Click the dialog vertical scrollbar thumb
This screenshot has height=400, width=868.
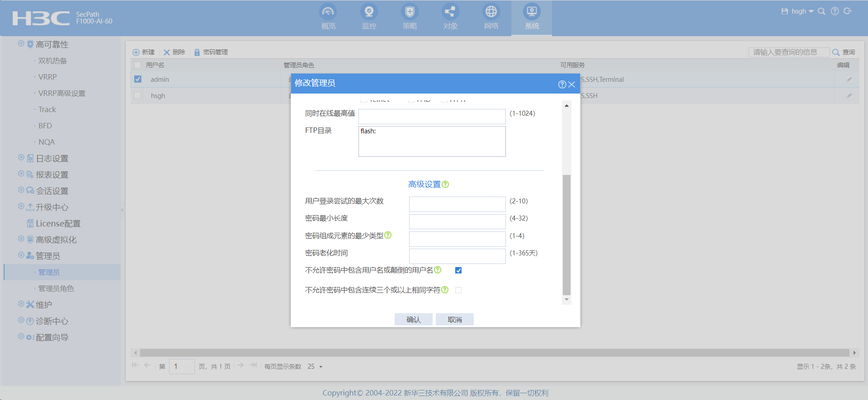566,234
